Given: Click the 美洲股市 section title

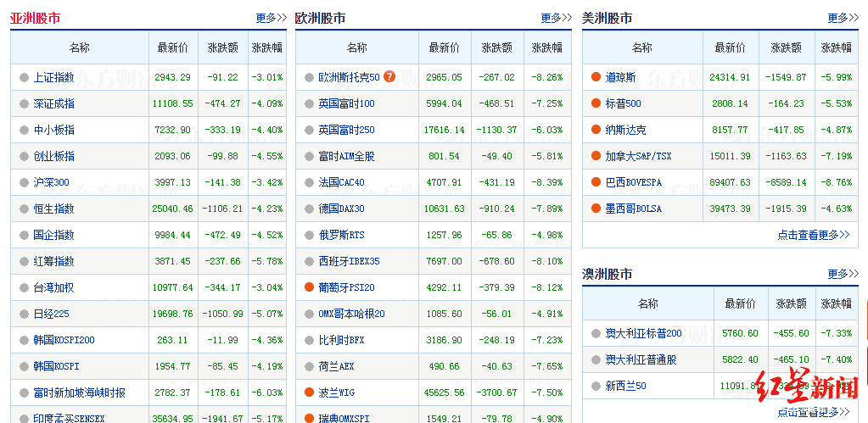Looking at the screenshot, I should pyautogui.click(x=608, y=19).
